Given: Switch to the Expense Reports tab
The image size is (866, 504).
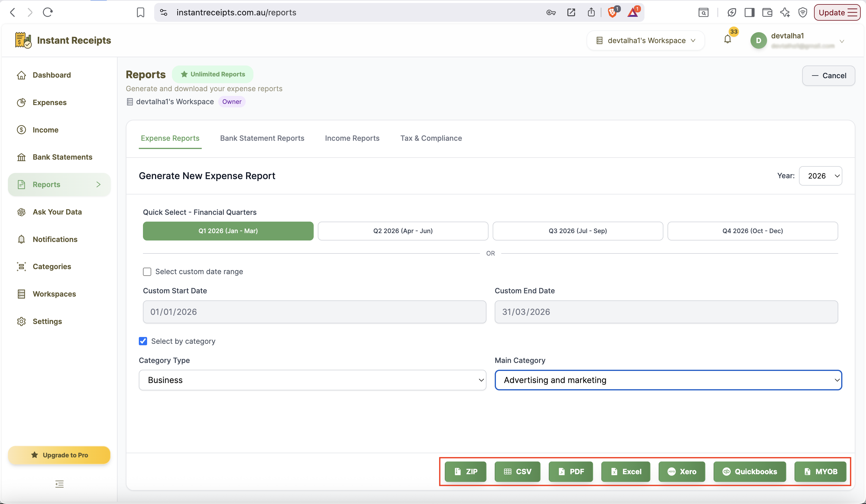Looking at the screenshot, I should pyautogui.click(x=170, y=138).
